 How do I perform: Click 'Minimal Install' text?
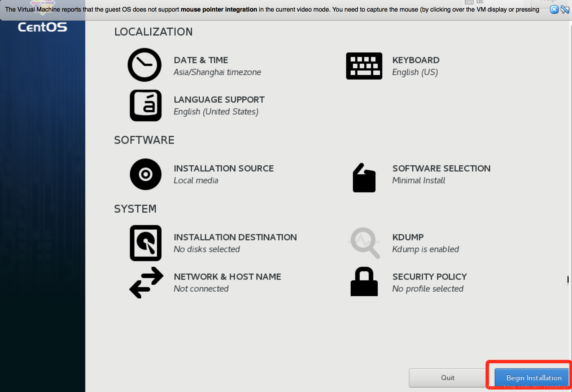(418, 180)
